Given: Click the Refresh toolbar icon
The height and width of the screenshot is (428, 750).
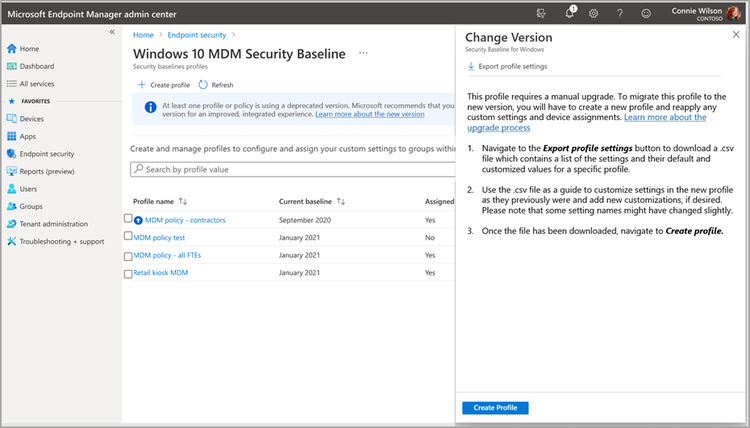Looking at the screenshot, I should pyautogui.click(x=203, y=85).
